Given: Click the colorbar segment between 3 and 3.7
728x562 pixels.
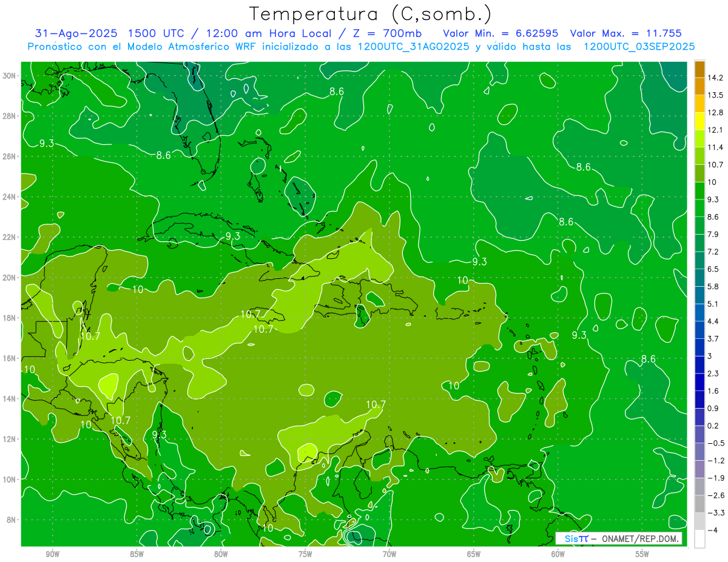Looking at the screenshot, I should [x=699, y=347].
